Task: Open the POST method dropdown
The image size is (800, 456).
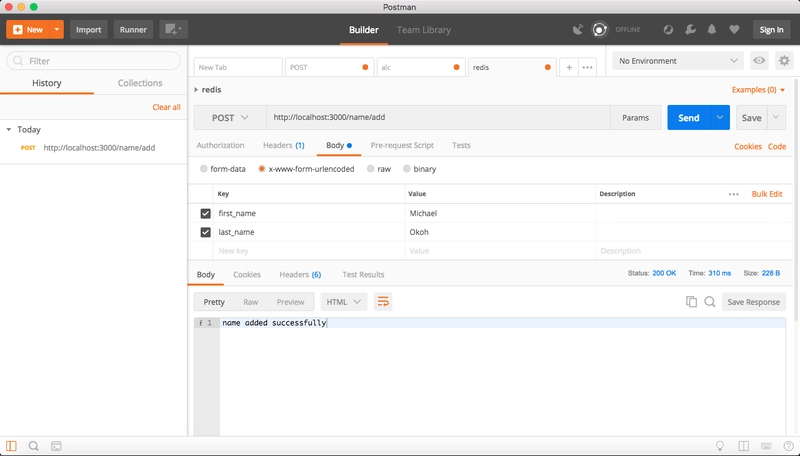Action: click(230, 118)
